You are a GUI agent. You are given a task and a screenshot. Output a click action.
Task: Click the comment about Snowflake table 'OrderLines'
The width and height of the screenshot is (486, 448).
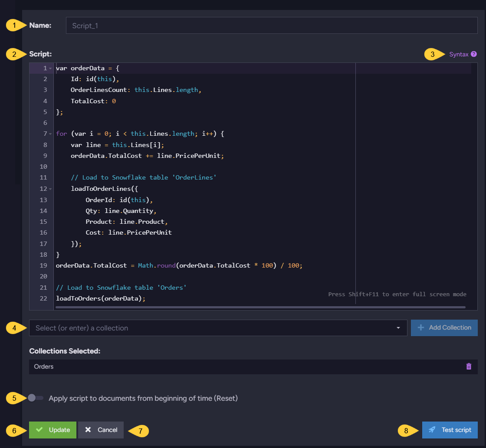click(144, 177)
